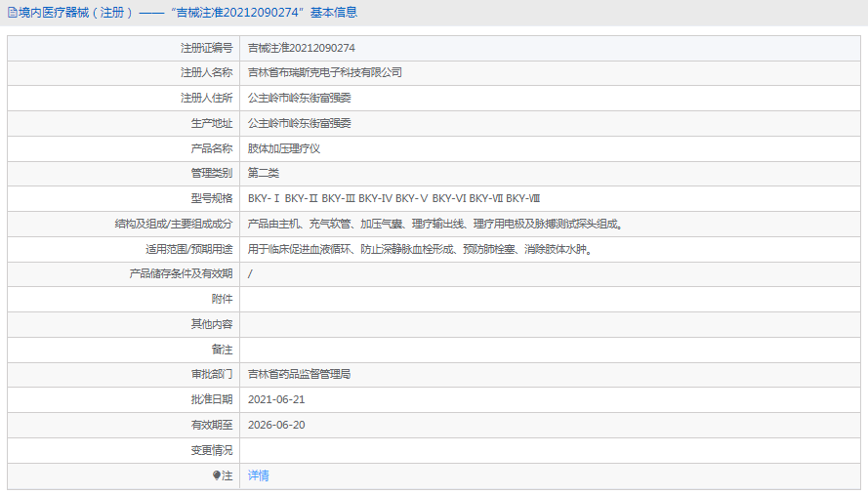The image size is (868, 495).
Task: Click the bulb icon beside 注 label
Action: tap(217, 475)
